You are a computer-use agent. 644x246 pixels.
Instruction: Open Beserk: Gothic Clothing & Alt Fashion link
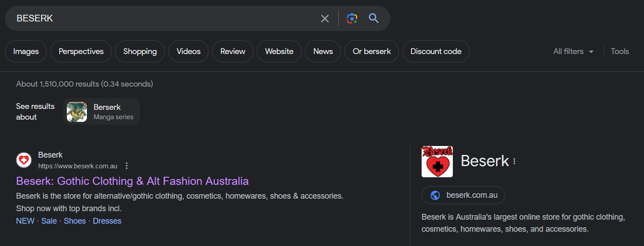(132, 181)
